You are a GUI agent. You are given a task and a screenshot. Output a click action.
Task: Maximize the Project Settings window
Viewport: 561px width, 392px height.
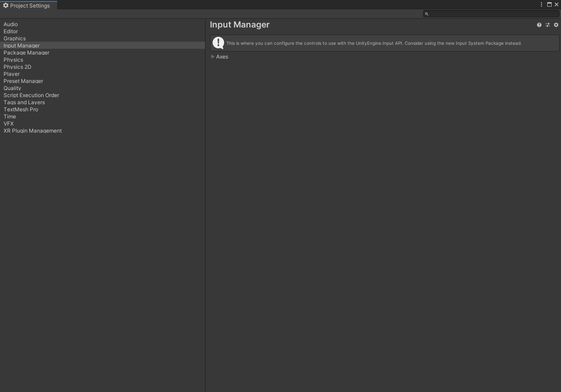549,4
